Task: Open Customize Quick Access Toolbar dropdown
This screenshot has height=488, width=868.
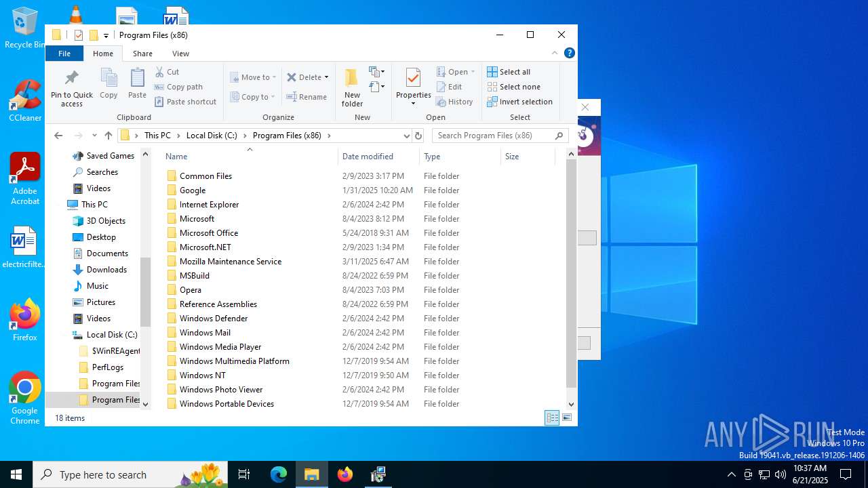Action: point(106,35)
